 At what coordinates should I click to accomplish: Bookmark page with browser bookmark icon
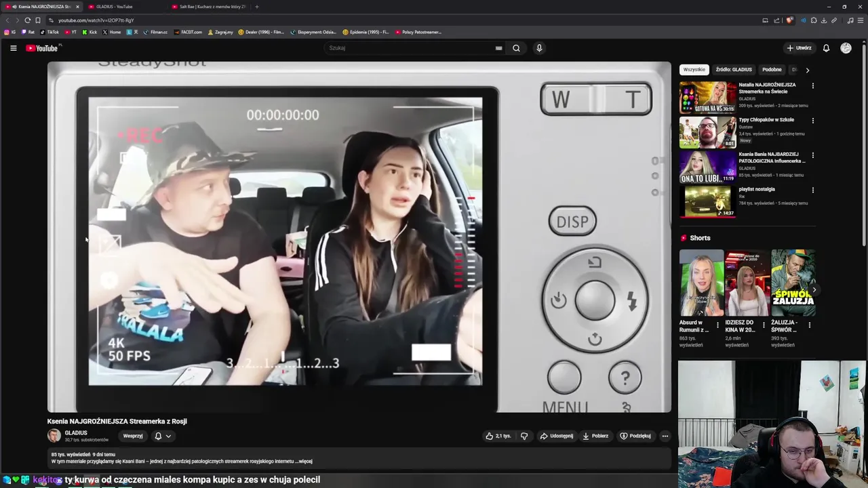click(38, 20)
